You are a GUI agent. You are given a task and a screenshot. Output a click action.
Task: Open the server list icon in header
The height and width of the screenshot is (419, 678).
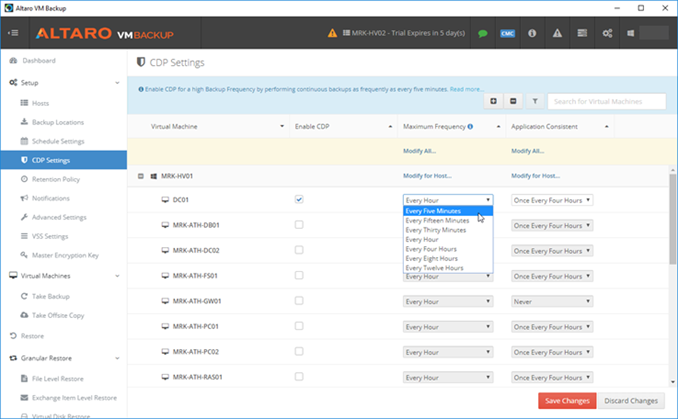coord(582,33)
